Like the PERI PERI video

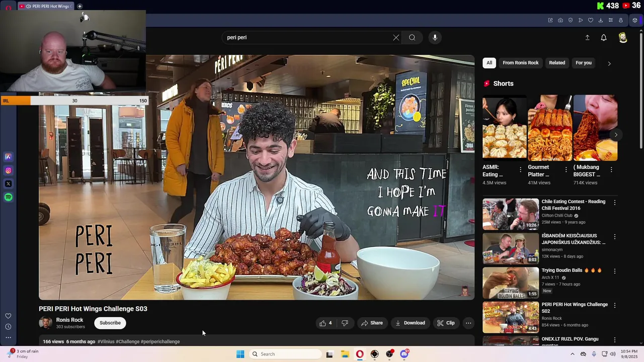tap(326, 323)
